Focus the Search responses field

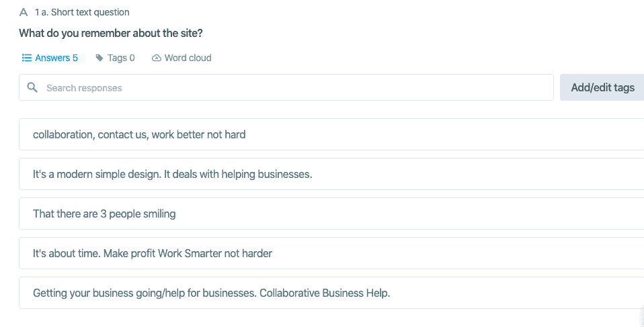tap(286, 87)
